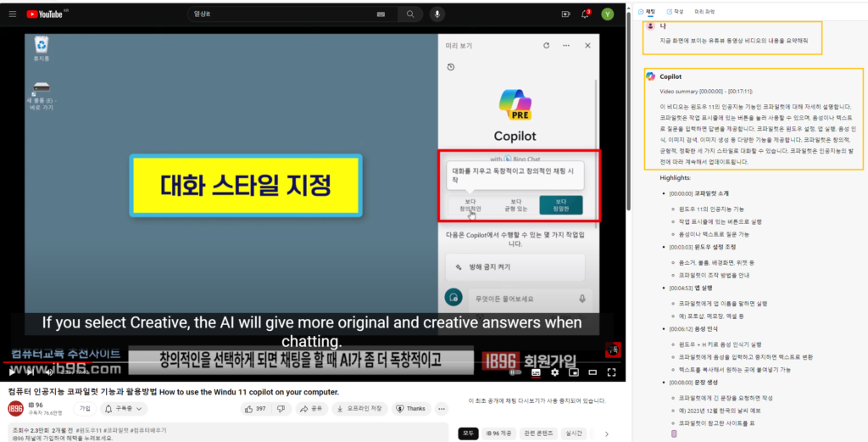Dislike the video with thumbs down
This screenshot has width=868, height=442.
(281, 409)
